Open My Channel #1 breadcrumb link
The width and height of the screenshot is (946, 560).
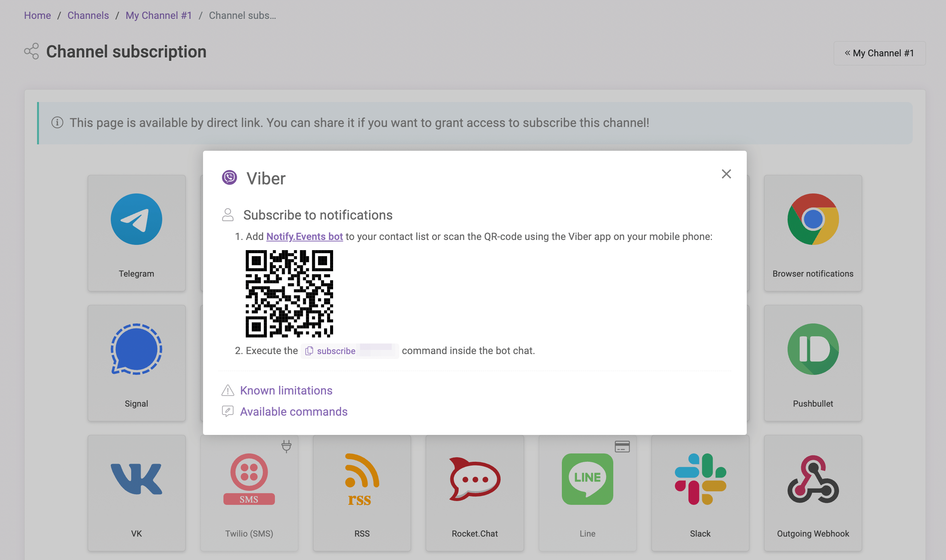tap(159, 15)
